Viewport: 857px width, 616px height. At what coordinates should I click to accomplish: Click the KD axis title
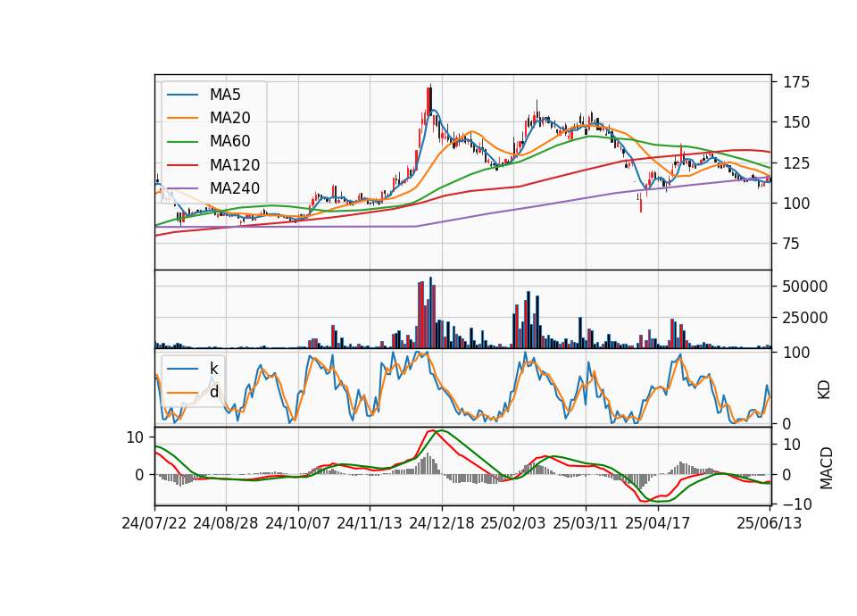tap(824, 390)
